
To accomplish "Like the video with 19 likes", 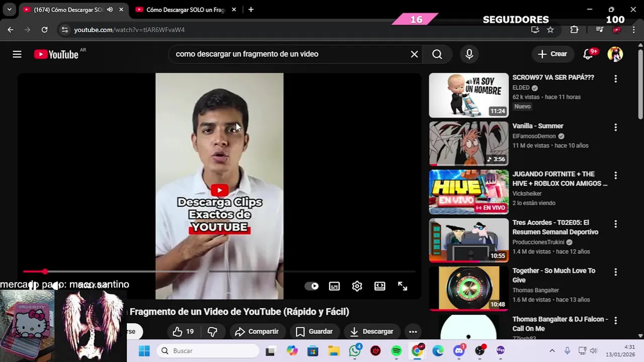I will pyautogui.click(x=183, y=331).
